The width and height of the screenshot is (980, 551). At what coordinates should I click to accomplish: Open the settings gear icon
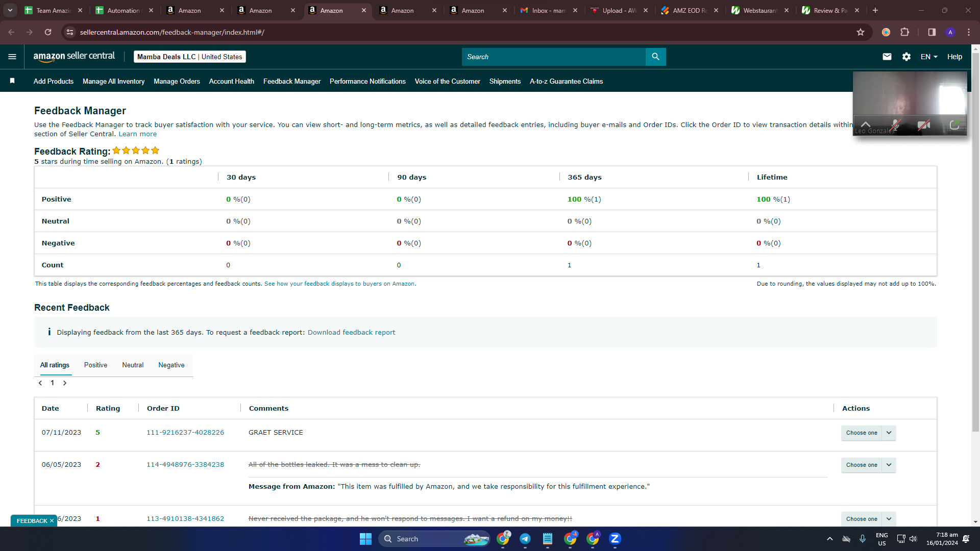[x=906, y=57]
